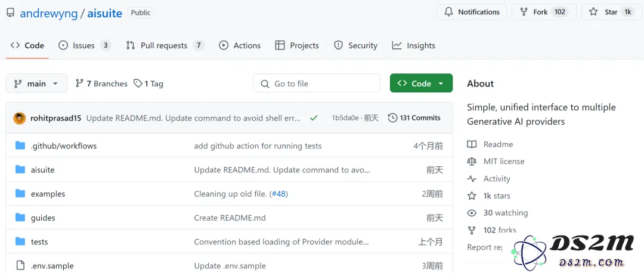
Task: Click the eye icon beside 30 watching
Action: [472, 213]
